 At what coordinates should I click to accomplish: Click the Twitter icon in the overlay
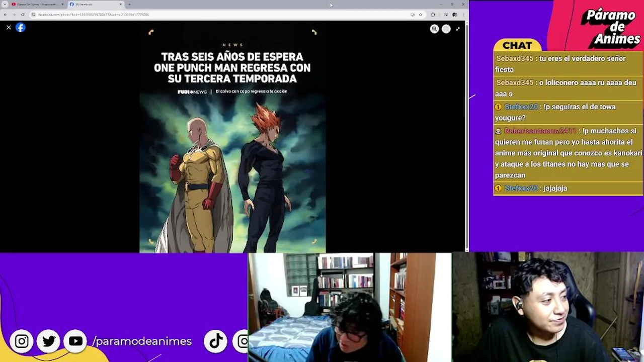[48, 341]
